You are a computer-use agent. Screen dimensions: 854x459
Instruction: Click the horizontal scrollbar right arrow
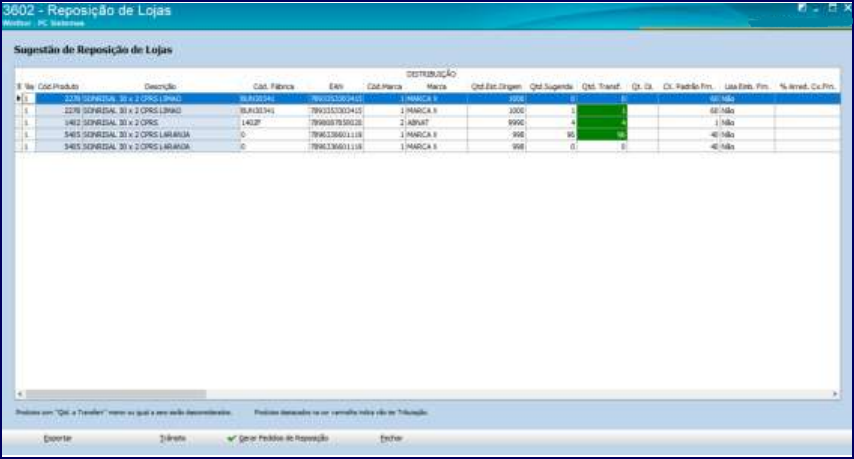click(835, 394)
